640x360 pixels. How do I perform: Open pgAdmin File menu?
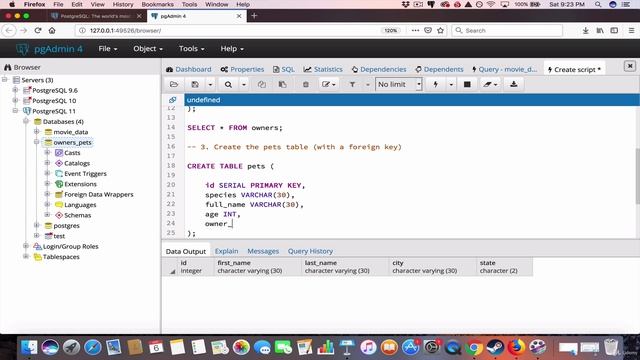(108, 49)
